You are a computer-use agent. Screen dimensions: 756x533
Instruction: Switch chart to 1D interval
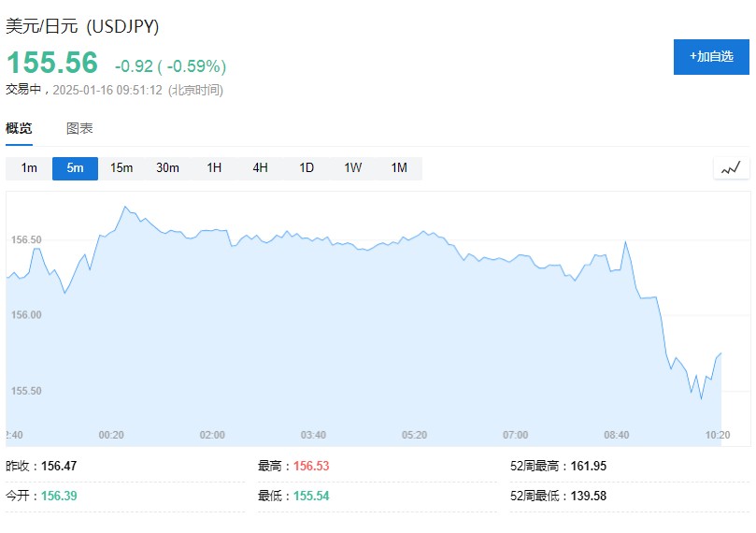coord(307,168)
